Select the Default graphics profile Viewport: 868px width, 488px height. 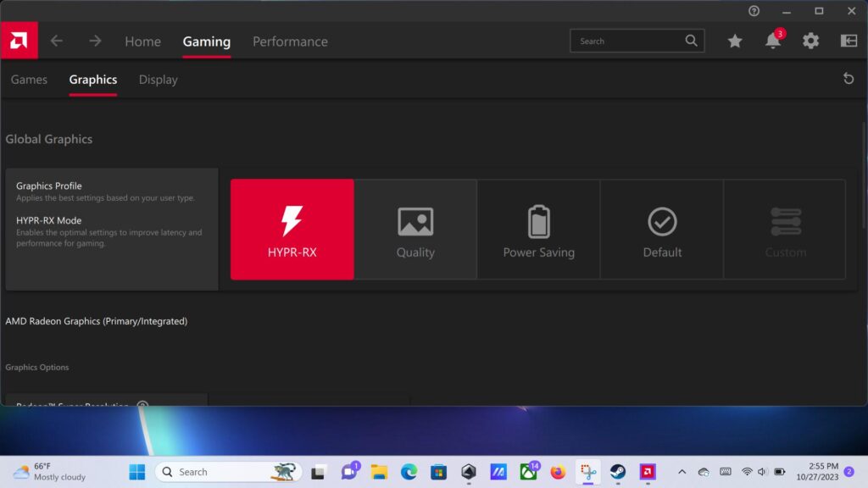pyautogui.click(x=662, y=229)
